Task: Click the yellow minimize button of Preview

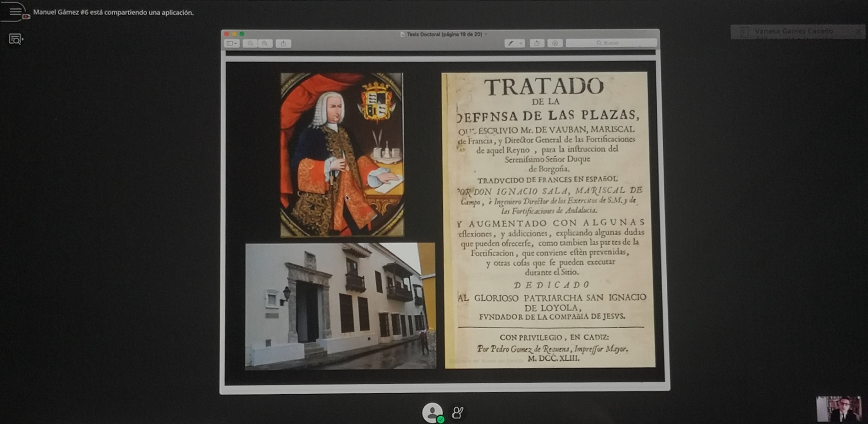Action: (234, 34)
